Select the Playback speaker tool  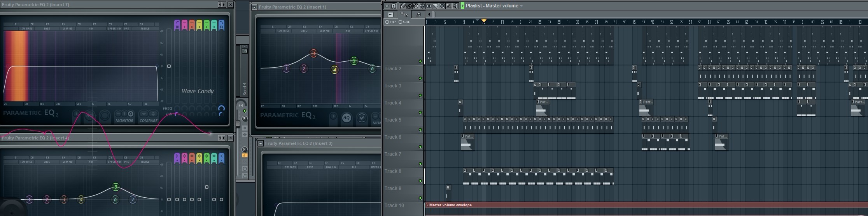tap(455, 6)
